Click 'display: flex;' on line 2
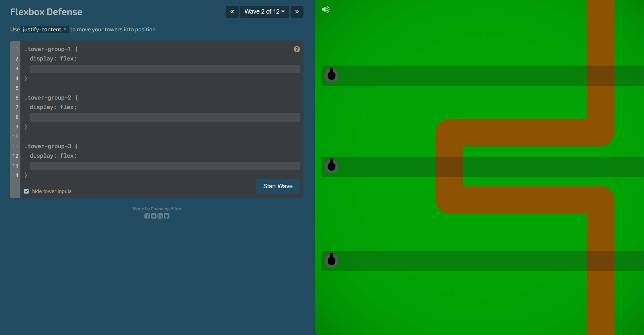 [x=53, y=59]
